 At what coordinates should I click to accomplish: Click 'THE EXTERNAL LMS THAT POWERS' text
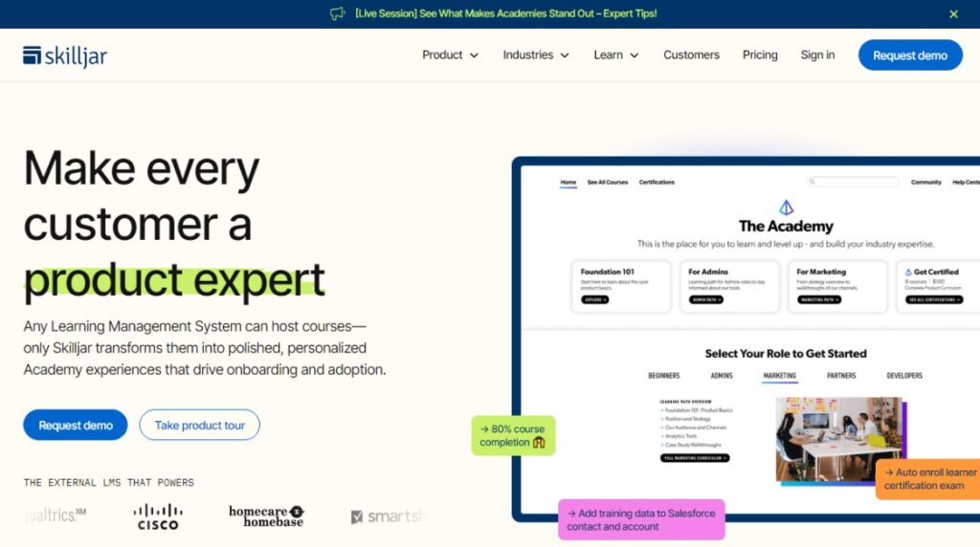[x=109, y=483]
